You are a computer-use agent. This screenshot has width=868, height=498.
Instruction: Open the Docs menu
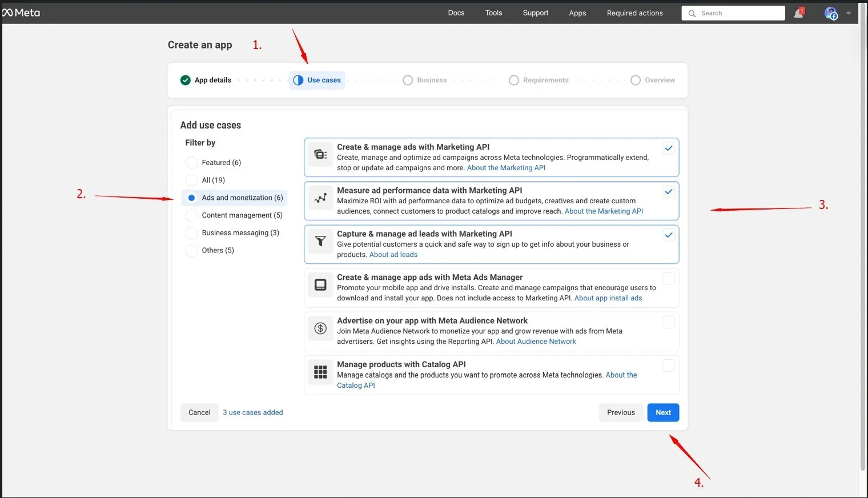click(456, 13)
